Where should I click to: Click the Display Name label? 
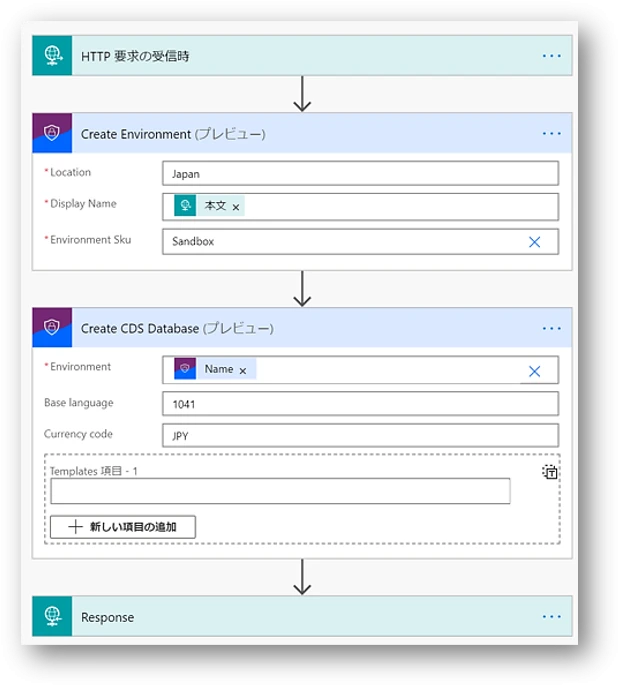[x=83, y=204]
